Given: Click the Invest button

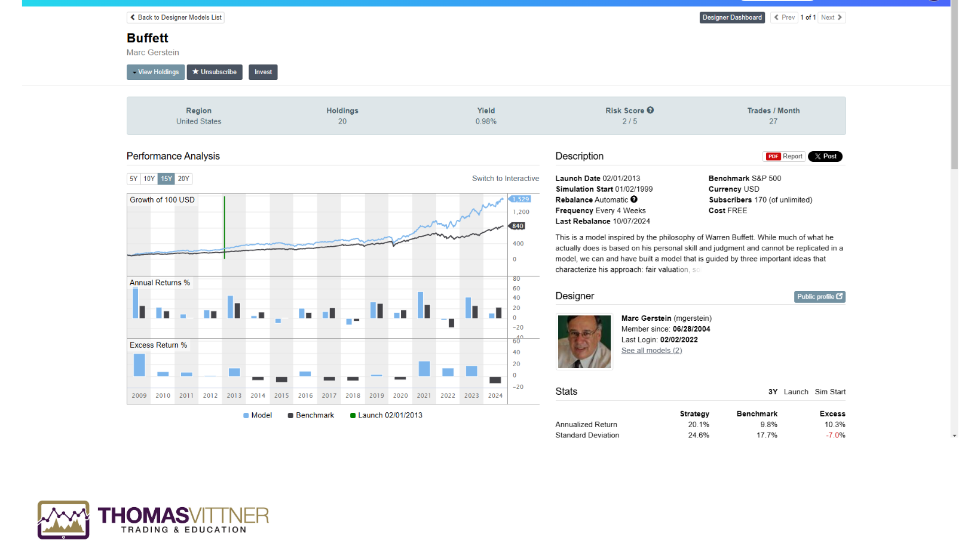Looking at the screenshot, I should 263,72.
